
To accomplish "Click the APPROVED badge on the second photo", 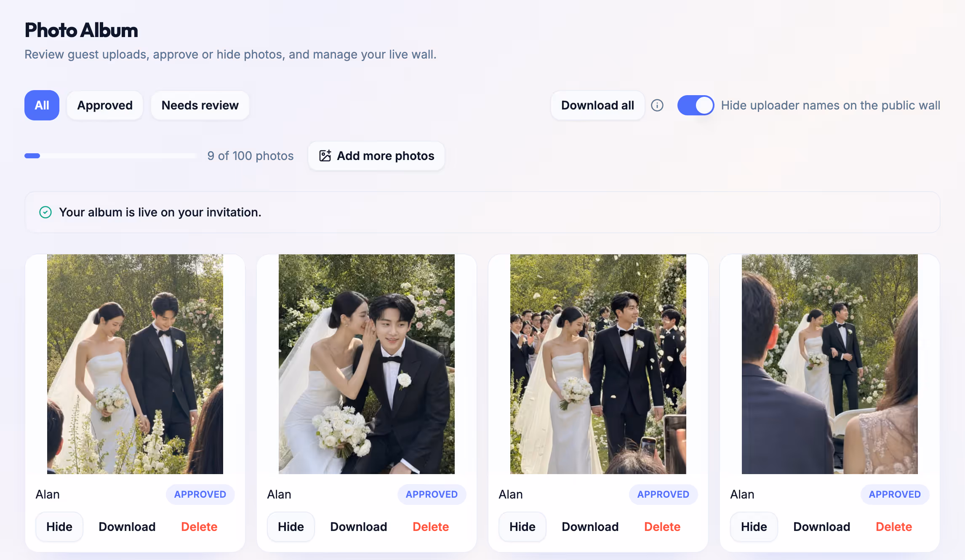I will [x=432, y=494].
